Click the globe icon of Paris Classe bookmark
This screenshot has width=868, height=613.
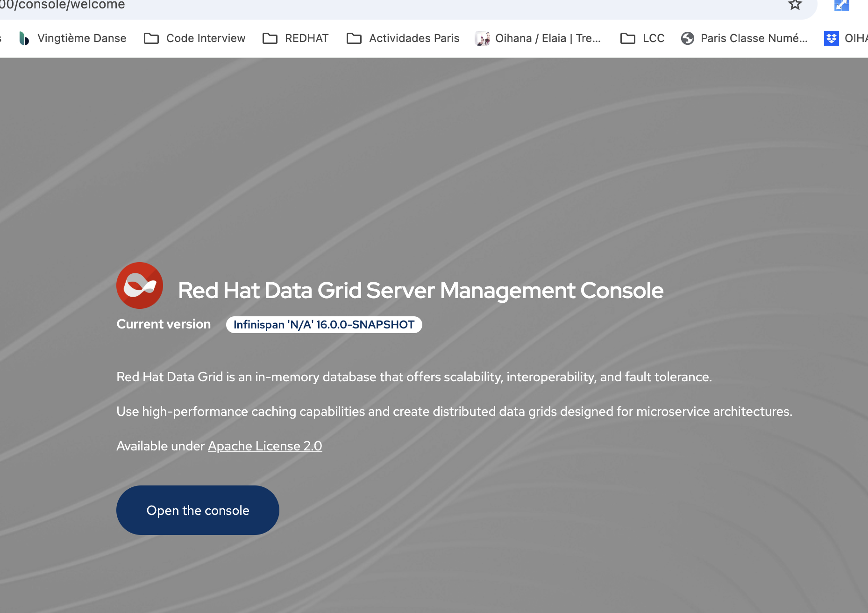tap(687, 38)
